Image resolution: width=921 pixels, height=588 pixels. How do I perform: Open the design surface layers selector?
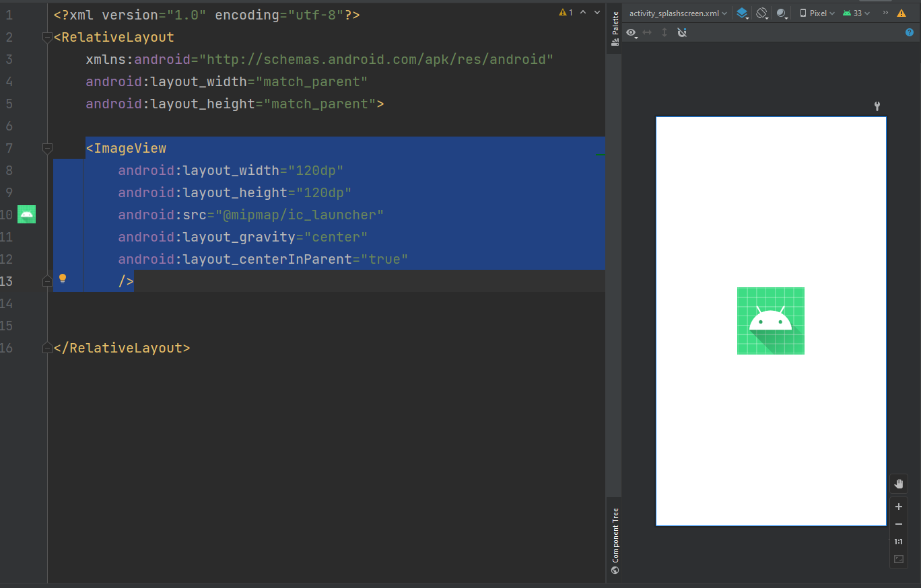741,13
